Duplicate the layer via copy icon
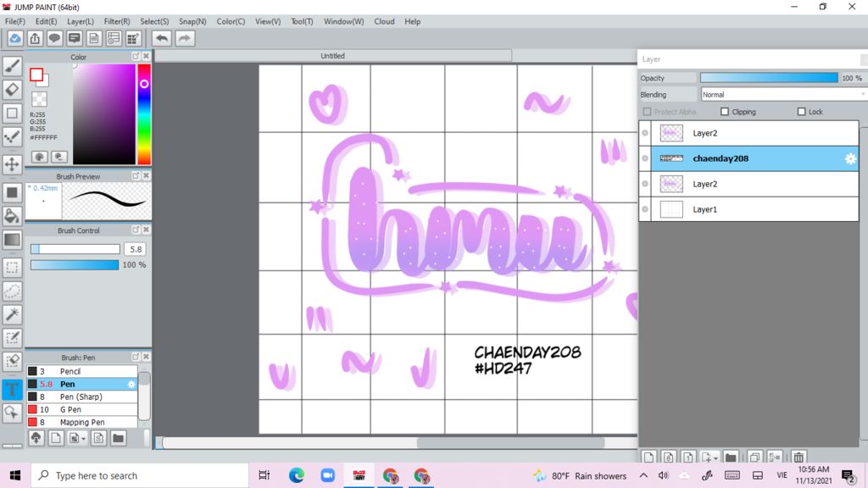The image size is (868, 488). (754, 457)
